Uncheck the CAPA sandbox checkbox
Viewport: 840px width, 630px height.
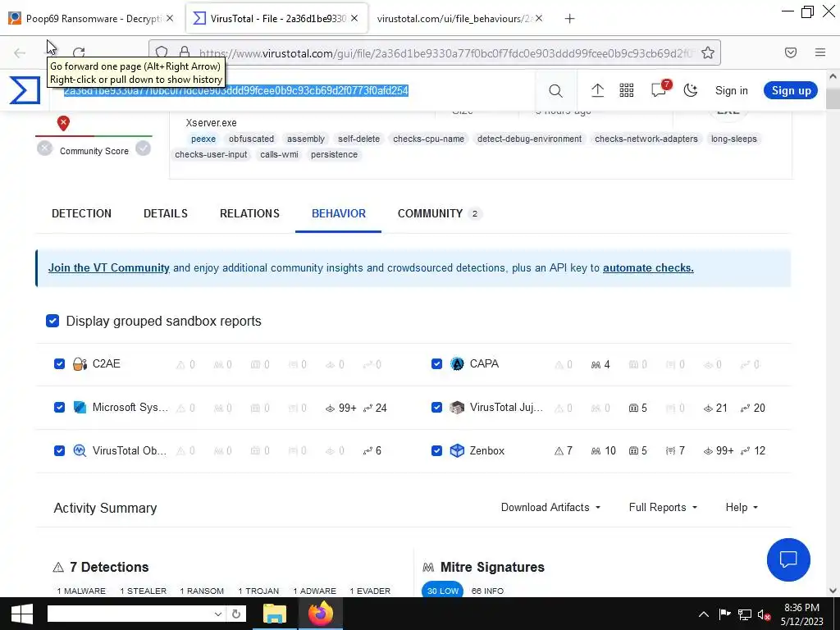(x=436, y=364)
